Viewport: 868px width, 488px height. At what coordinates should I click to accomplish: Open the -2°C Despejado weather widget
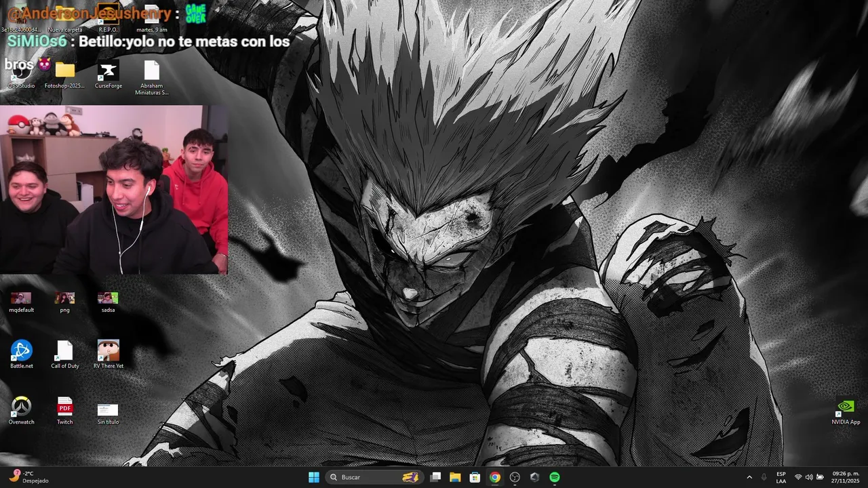point(28,477)
